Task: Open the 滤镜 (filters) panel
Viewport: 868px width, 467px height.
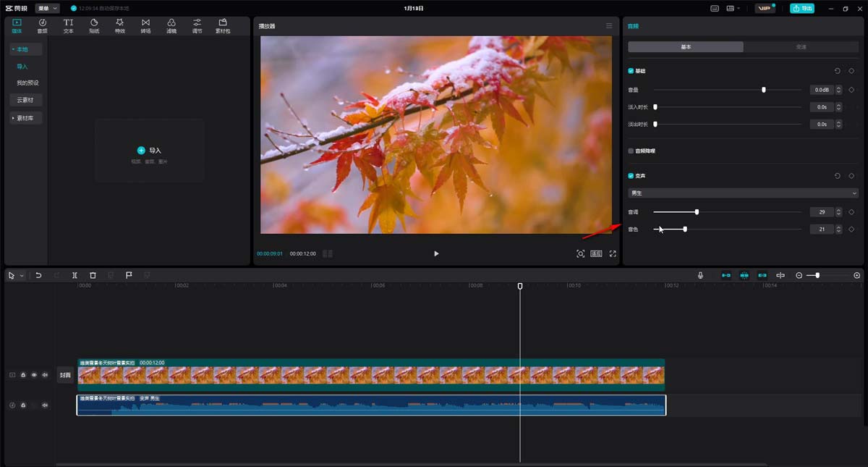Action: click(x=171, y=26)
